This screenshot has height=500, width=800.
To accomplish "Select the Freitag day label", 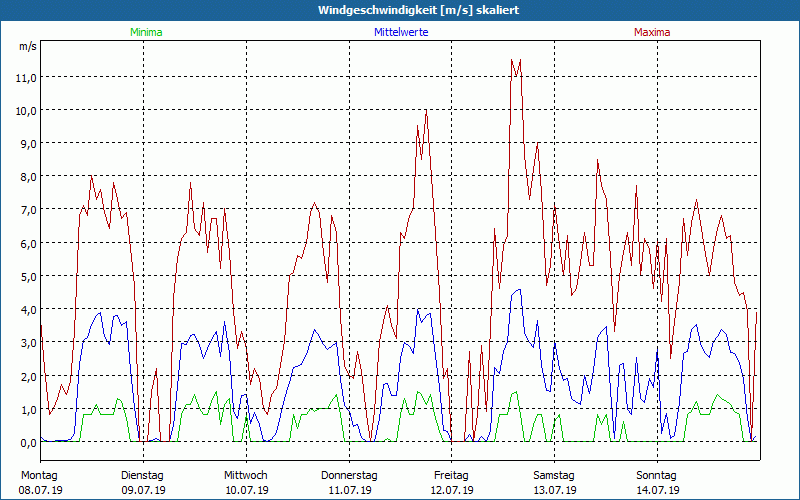I will [x=451, y=475].
